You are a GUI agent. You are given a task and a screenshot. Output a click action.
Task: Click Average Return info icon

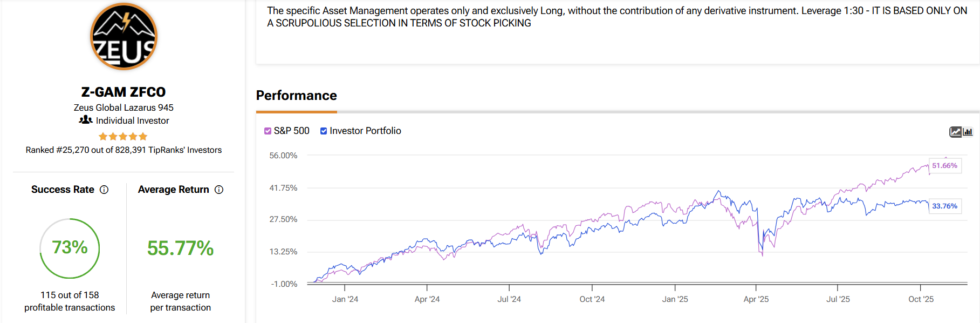[219, 190]
